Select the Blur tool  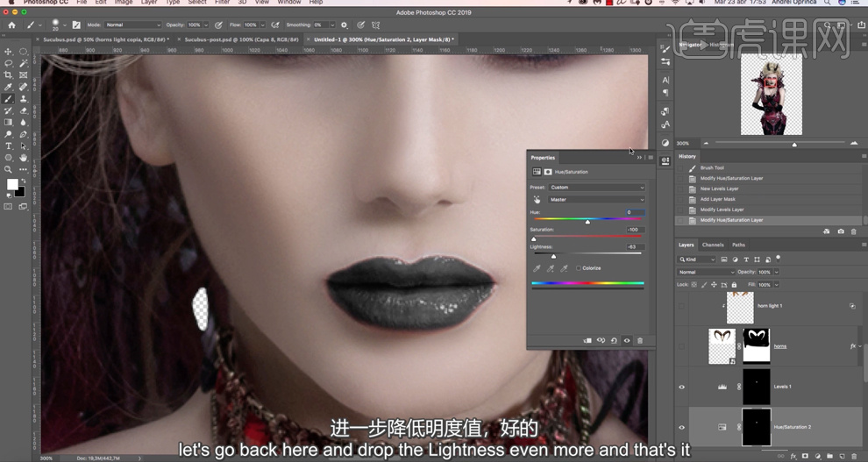tap(24, 122)
